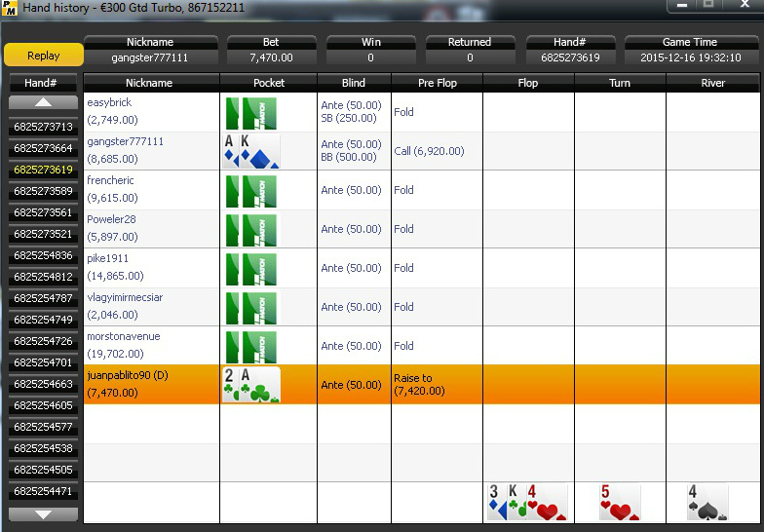Select hand 6825254749
This screenshot has width=764, height=532.
click(43, 320)
